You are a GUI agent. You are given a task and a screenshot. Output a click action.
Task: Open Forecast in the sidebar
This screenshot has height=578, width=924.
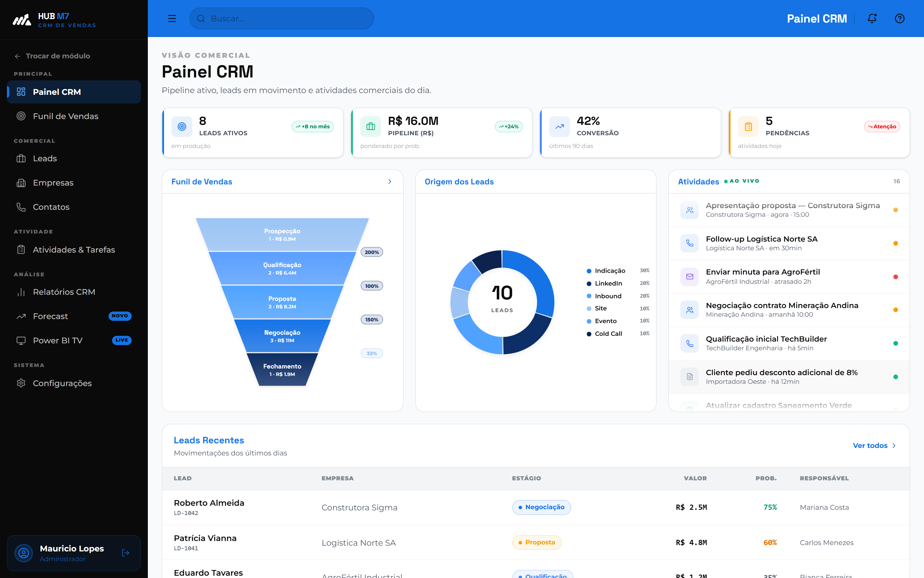(74, 316)
